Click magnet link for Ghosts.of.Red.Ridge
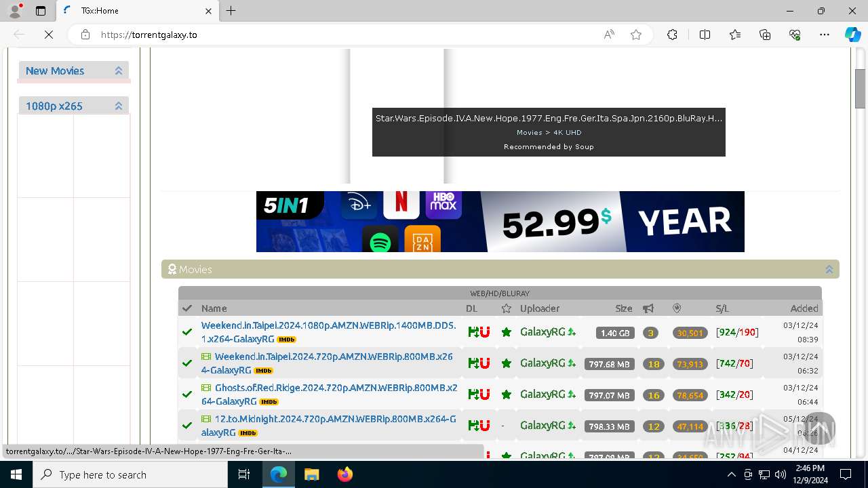 (x=484, y=394)
